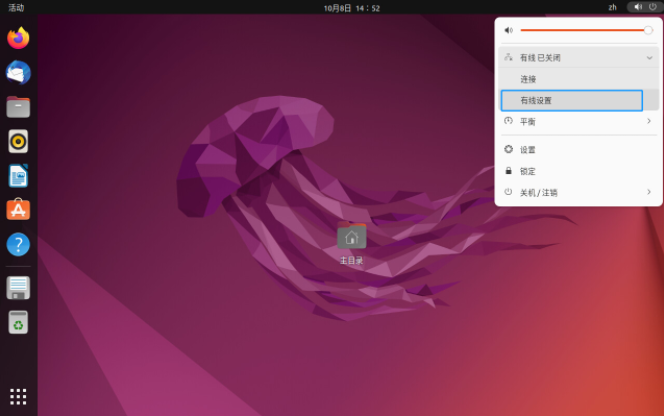Open LibreOffice Writer from the dock
Image resolution: width=664 pixels, height=416 pixels.
tap(18, 176)
